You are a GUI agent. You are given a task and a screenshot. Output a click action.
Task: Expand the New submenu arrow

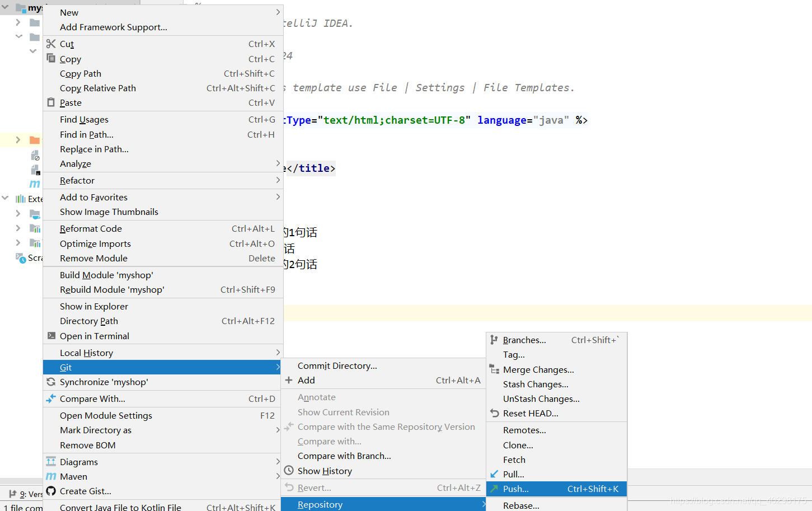tap(278, 12)
